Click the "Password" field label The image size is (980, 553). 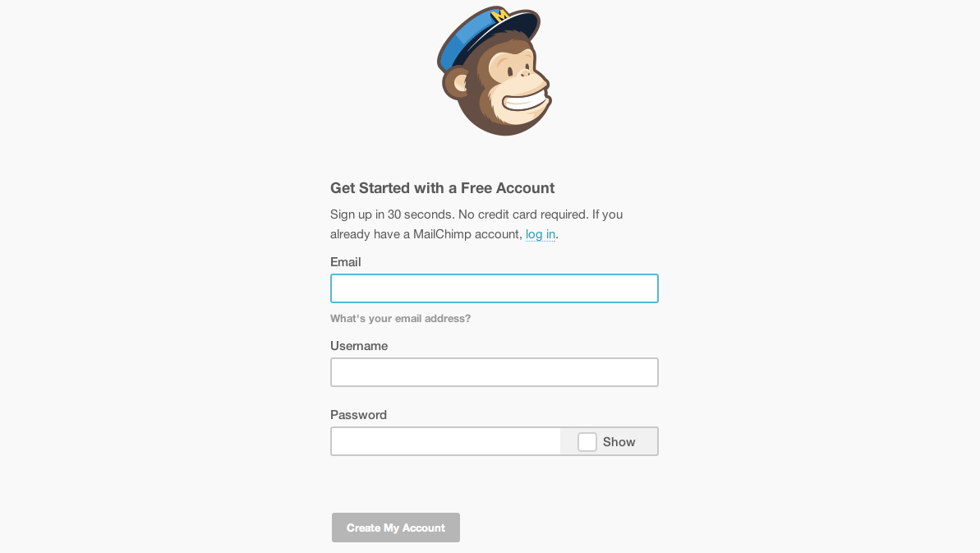tap(358, 415)
